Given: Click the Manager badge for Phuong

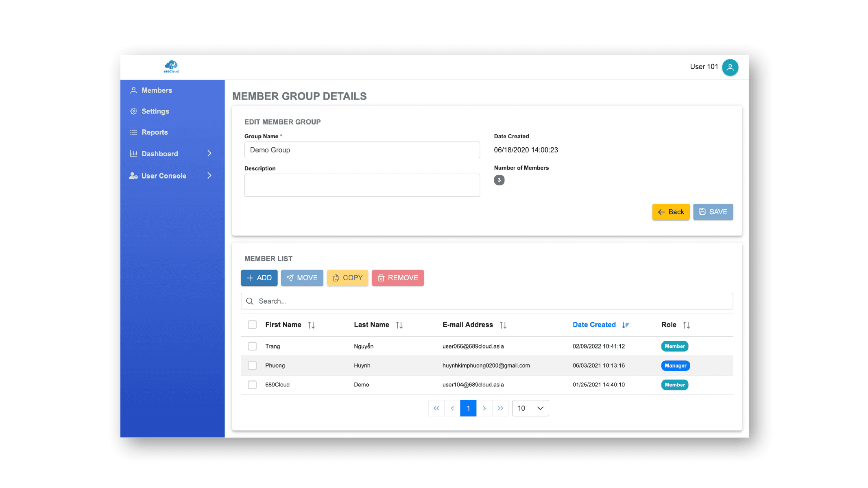Looking at the screenshot, I should pos(676,366).
